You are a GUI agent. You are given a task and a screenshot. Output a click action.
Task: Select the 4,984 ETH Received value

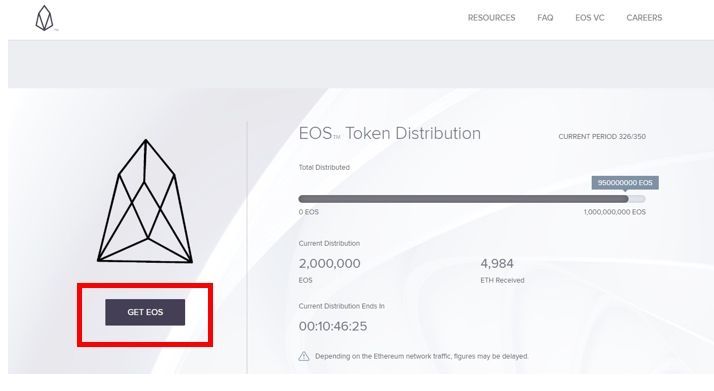click(x=497, y=264)
